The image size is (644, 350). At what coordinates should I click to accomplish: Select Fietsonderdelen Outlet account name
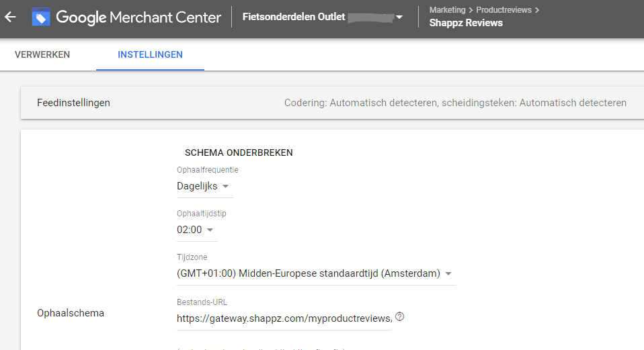[294, 17]
